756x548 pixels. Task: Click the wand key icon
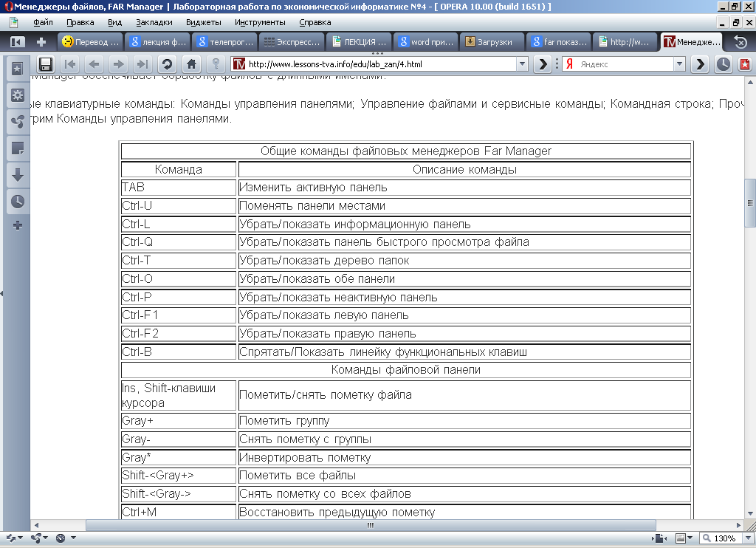(216, 64)
